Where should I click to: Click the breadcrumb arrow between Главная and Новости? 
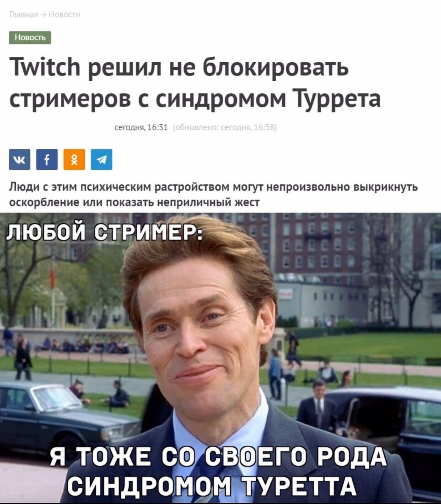tap(44, 15)
